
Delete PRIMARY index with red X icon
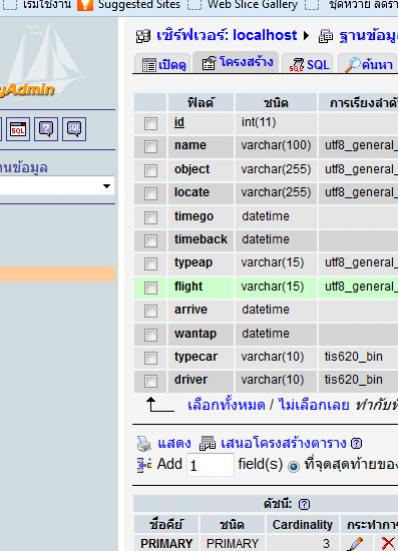[x=388, y=543]
